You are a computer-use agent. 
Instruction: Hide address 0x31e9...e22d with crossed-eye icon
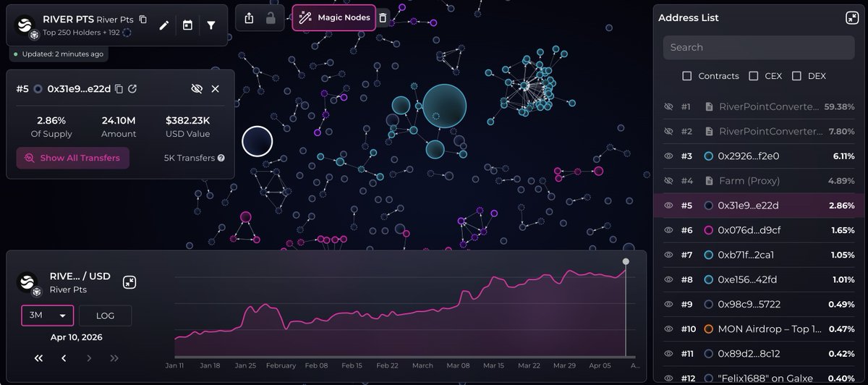(196, 88)
